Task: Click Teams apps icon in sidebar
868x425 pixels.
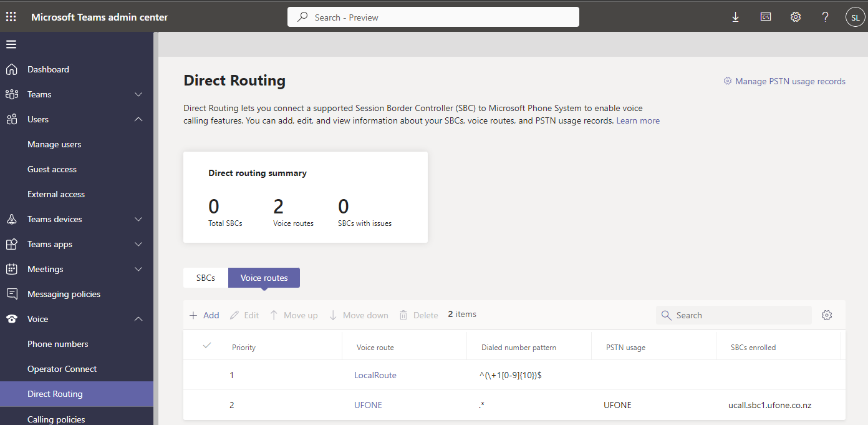Action: tap(11, 244)
